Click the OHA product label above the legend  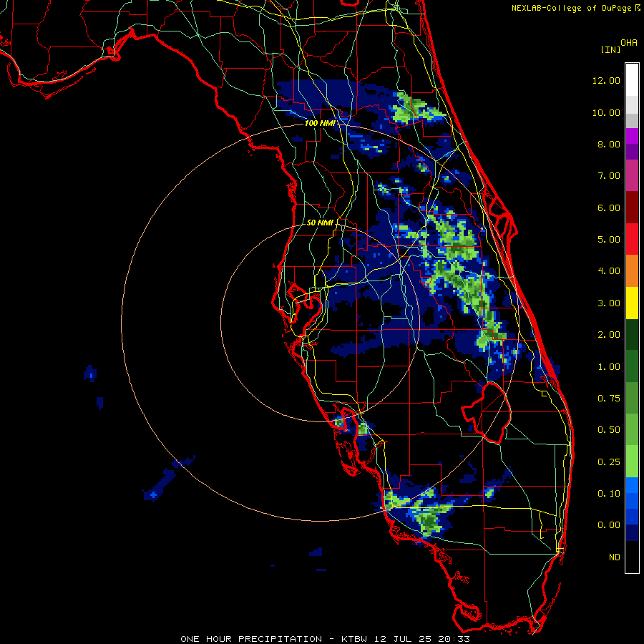629,42
